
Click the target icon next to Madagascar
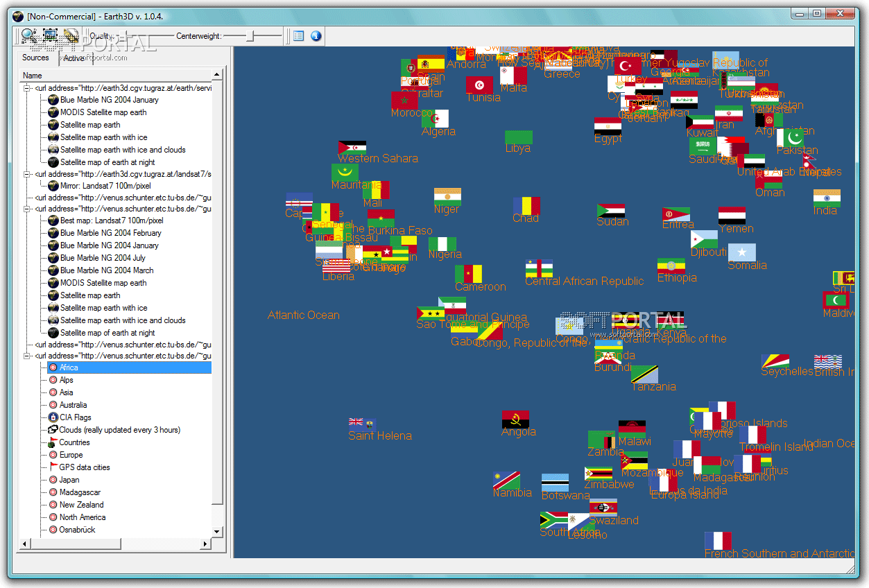point(53,492)
